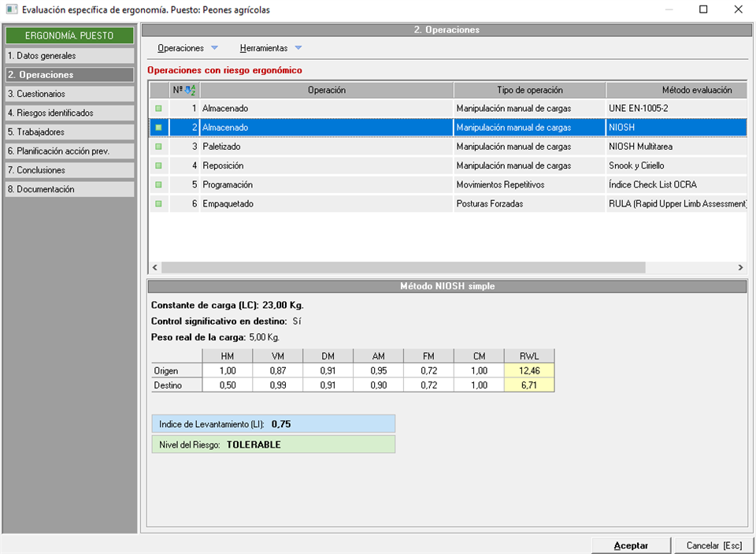Click the green status icon for Empaquetado row
Image resolution: width=756 pixels, height=554 pixels.
coord(158,203)
